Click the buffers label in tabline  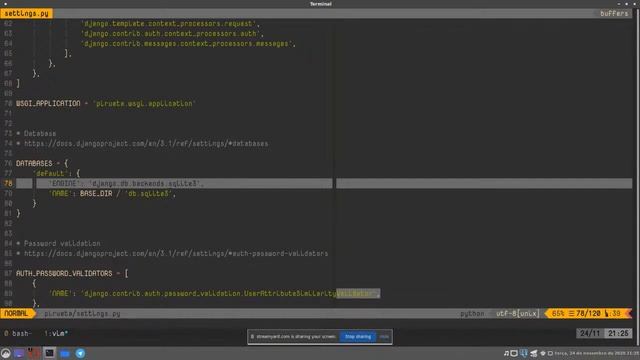[x=614, y=13]
